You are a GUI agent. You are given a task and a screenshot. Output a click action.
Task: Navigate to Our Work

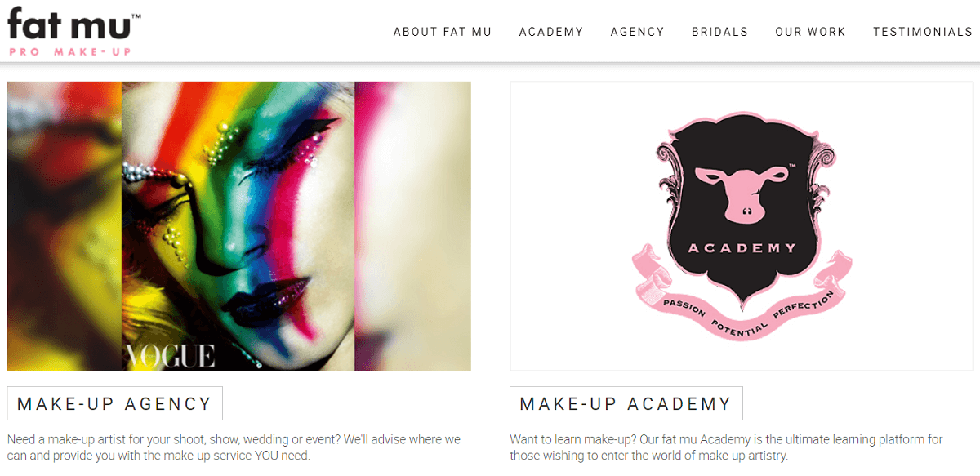(811, 32)
